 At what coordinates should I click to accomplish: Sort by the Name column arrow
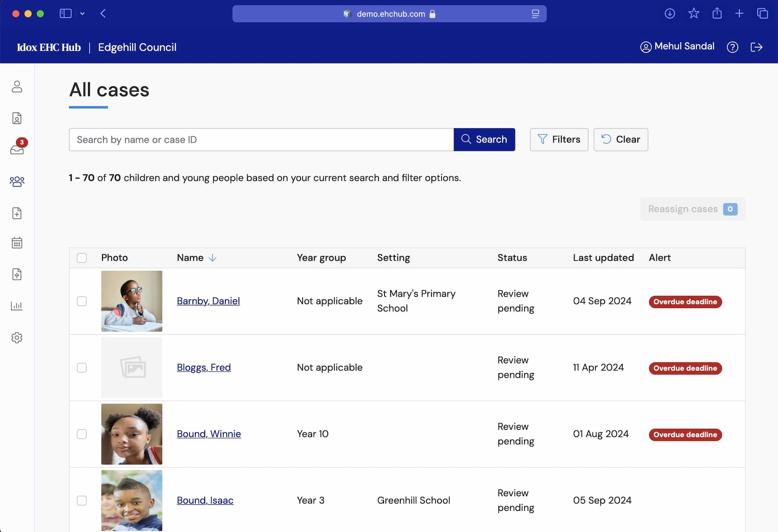[x=212, y=258]
